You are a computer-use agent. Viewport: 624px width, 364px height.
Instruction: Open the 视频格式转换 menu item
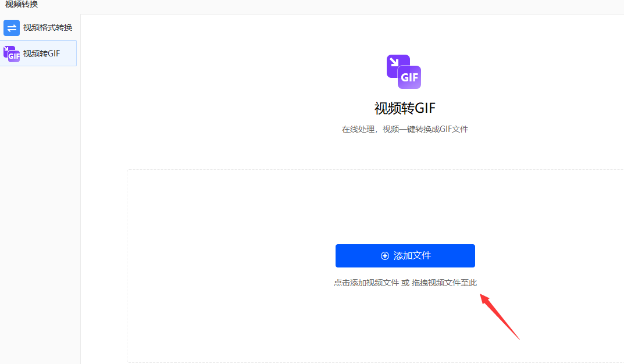pos(38,27)
